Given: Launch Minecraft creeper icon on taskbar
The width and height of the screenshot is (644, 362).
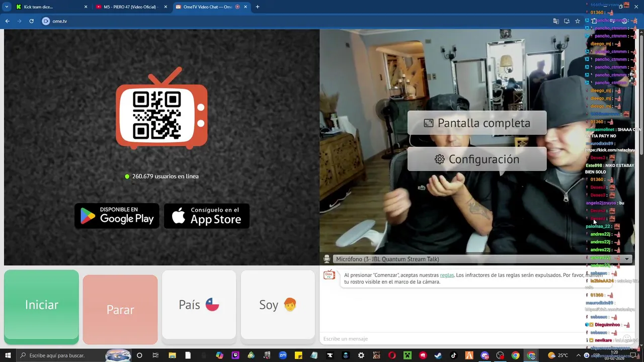Looking at the screenshot, I should [x=407, y=355].
